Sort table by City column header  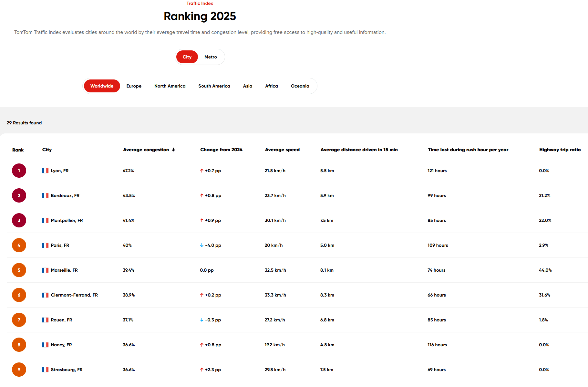(x=47, y=150)
